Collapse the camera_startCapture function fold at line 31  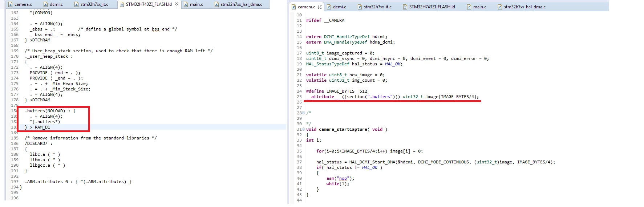(304, 129)
